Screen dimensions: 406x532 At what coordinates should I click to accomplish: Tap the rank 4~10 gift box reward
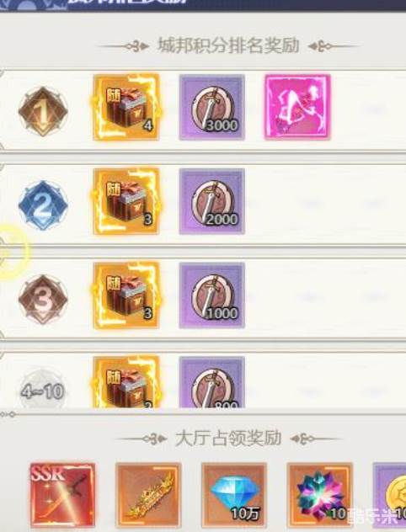point(126,381)
